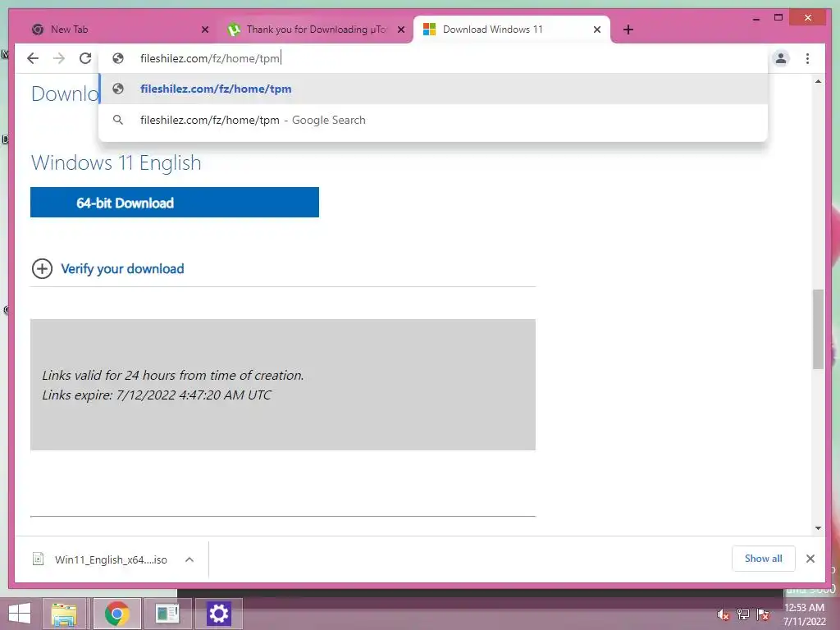Maximize the Chrome window
The height and width of the screenshot is (630, 840).
click(778, 18)
